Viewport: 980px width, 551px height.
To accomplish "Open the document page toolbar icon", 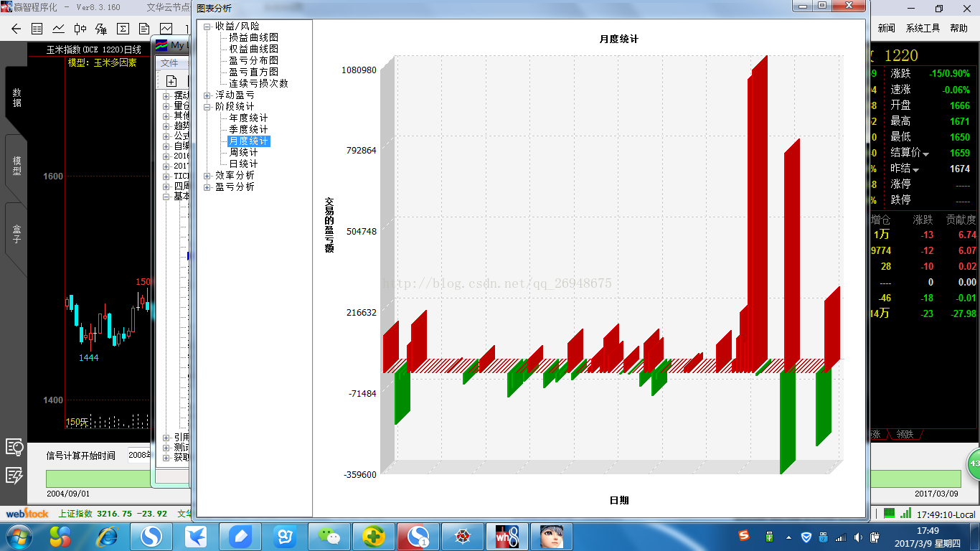I will [144, 29].
